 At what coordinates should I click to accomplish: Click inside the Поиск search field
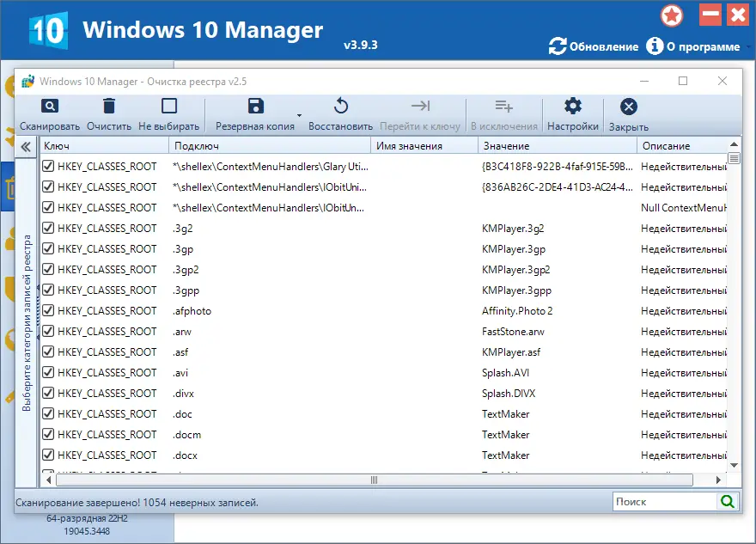661,501
